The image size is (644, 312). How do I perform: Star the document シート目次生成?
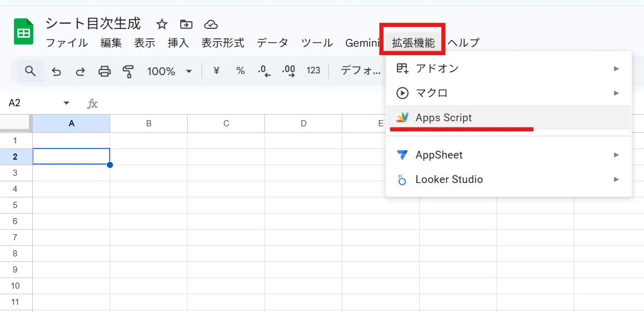(162, 24)
